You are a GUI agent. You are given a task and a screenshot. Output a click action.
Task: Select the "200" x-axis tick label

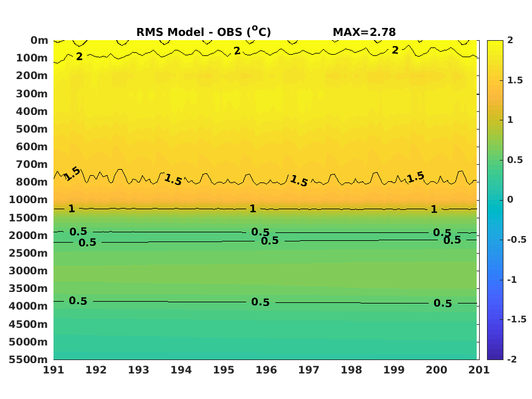(x=437, y=370)
